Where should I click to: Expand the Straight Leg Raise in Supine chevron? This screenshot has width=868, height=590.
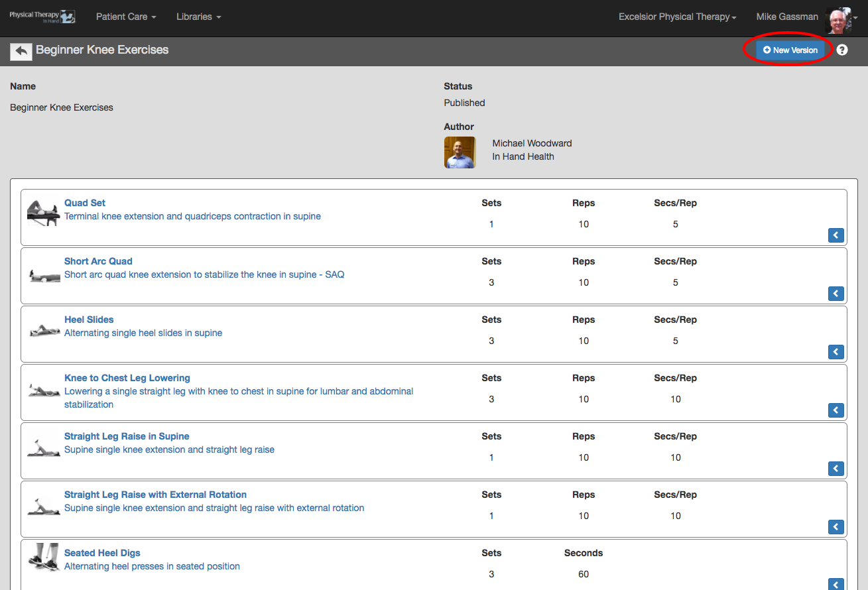tap(836, 469)
